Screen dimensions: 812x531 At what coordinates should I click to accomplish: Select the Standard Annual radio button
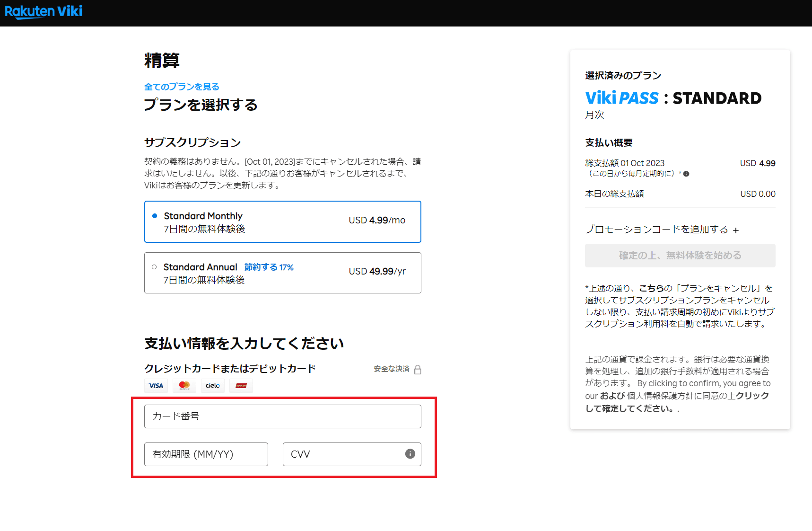(154, 267)
